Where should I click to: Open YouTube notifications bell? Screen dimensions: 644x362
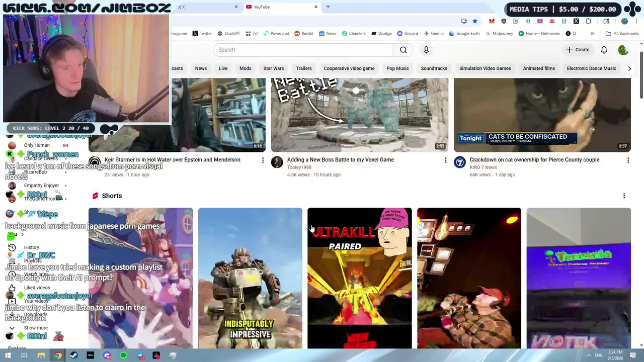pos(604,50)
